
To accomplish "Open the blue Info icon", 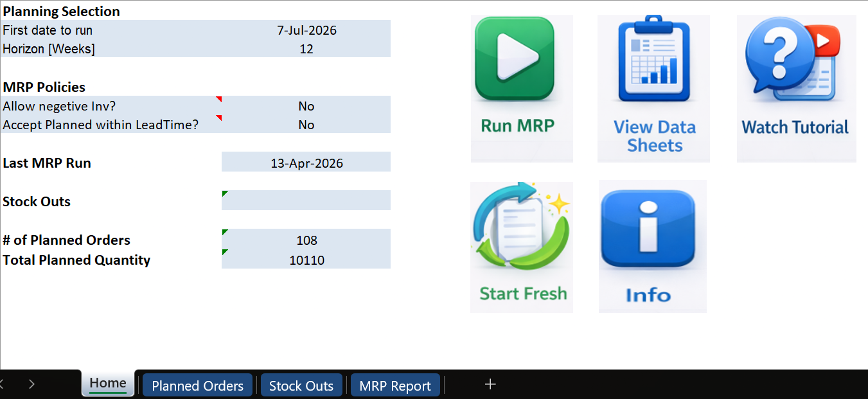I will [648, 231].
